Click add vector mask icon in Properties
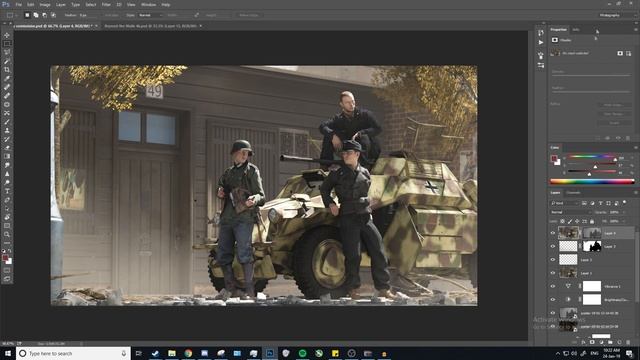Viewport: 640px width, 360px height. 628,53
